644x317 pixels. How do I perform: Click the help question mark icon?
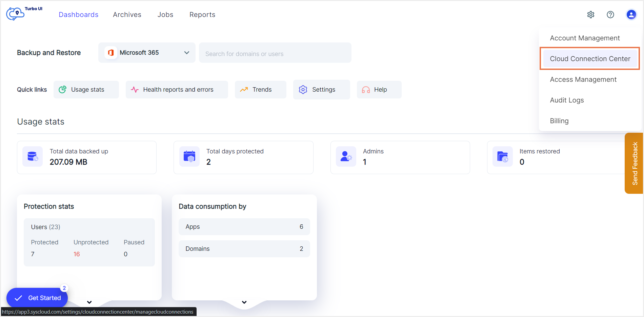click(610, 15)
